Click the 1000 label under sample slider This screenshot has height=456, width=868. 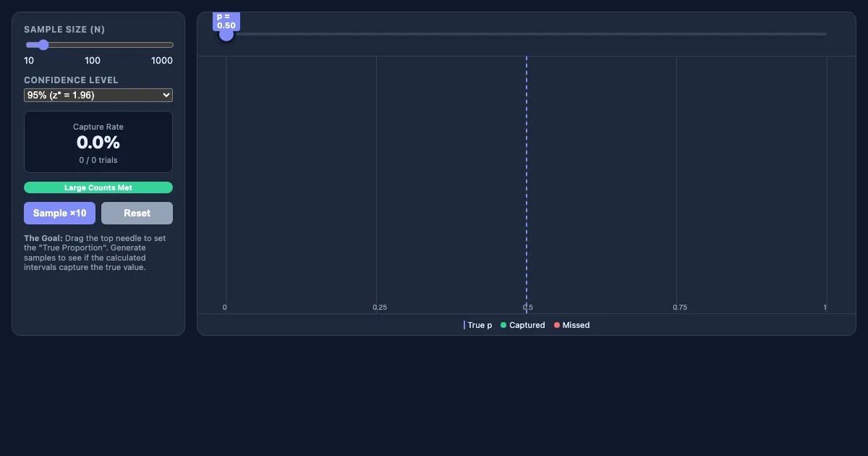[x=162, y=61]
